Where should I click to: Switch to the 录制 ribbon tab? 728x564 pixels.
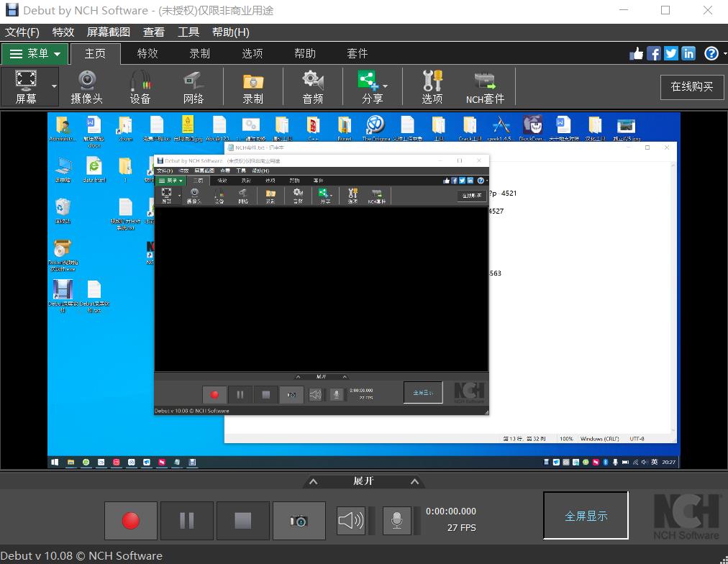pos(200,53)
